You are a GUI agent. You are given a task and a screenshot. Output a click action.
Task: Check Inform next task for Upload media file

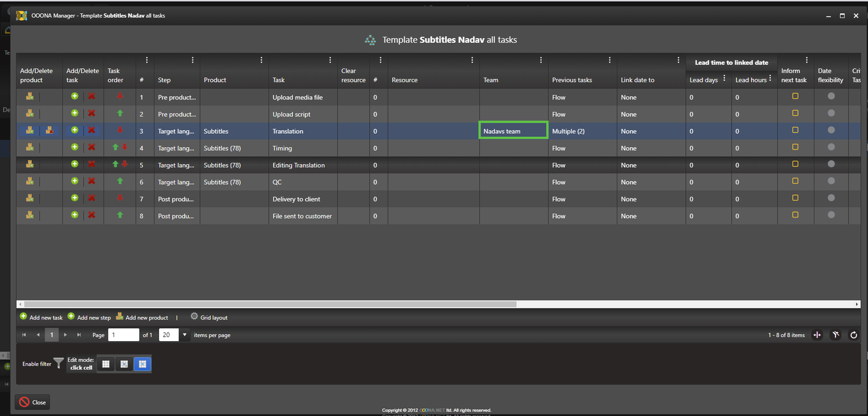tap(795, 96)
